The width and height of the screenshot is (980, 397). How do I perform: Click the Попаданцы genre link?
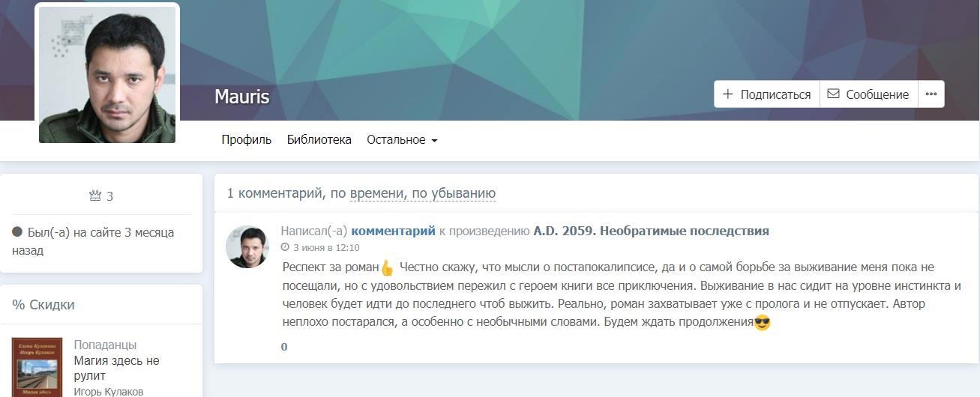[105, 345]
